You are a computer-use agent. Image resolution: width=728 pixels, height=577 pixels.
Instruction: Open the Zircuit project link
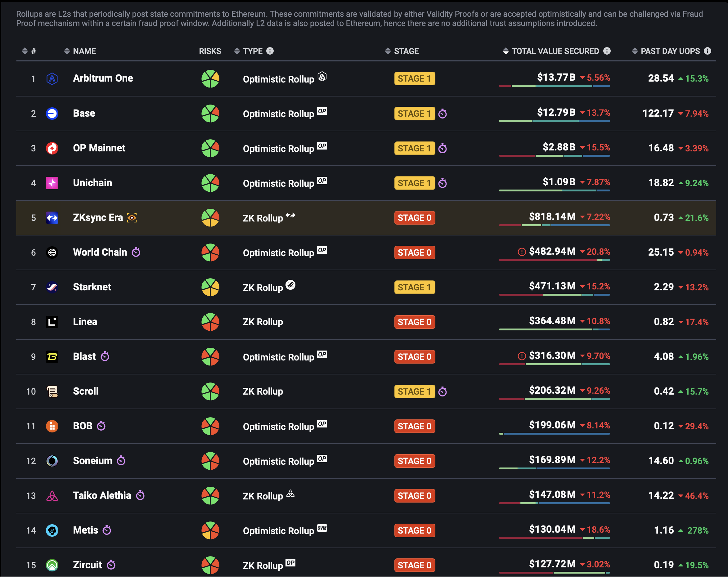(88, 566)
